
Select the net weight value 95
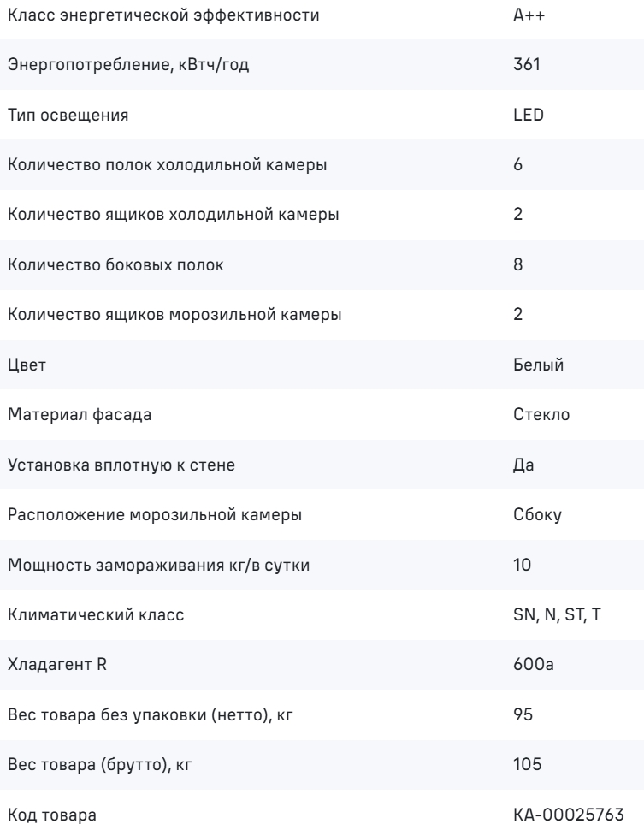(523, 714)
